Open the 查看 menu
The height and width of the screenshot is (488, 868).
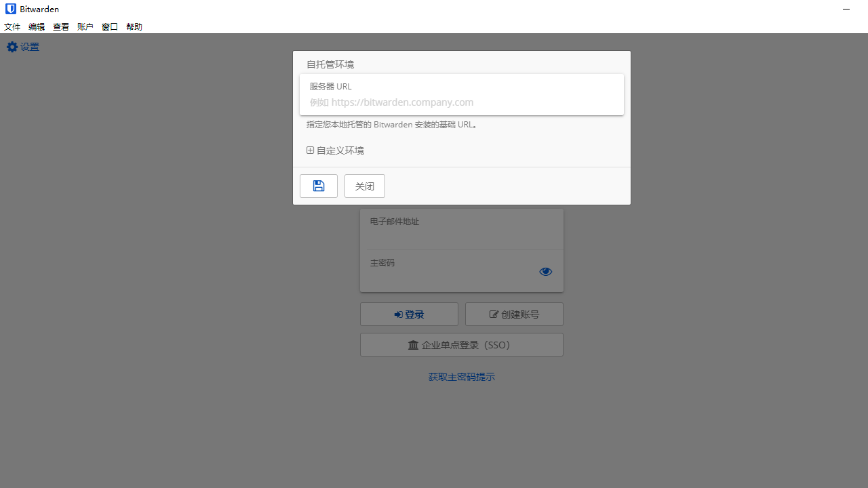point(60,26)
